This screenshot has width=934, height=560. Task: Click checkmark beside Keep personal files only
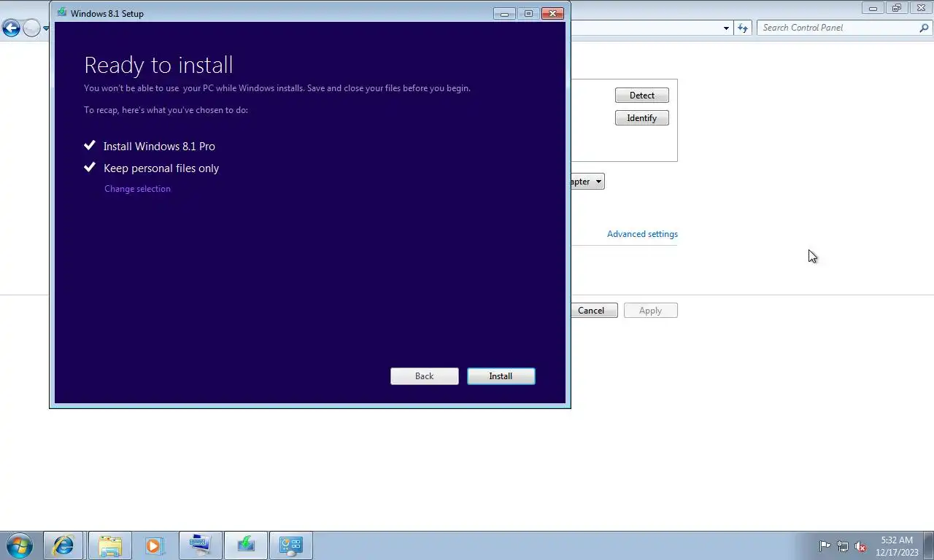pos(90,167)
